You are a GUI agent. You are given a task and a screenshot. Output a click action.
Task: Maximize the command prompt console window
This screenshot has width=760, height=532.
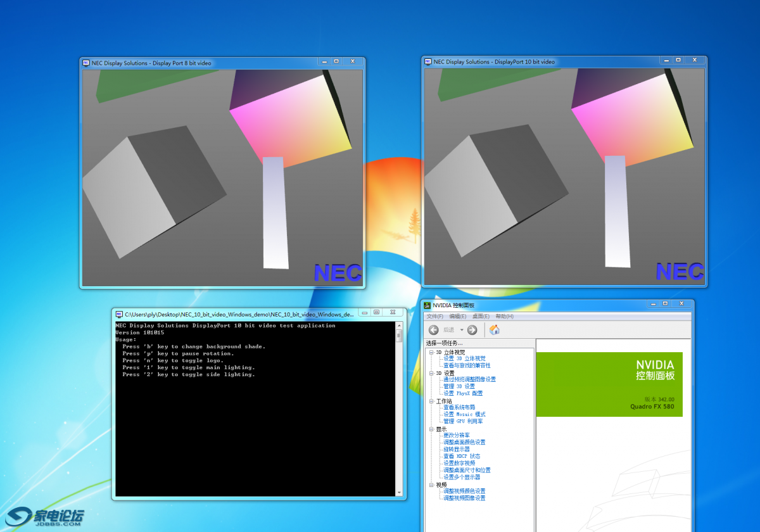[x=376, y=312]
